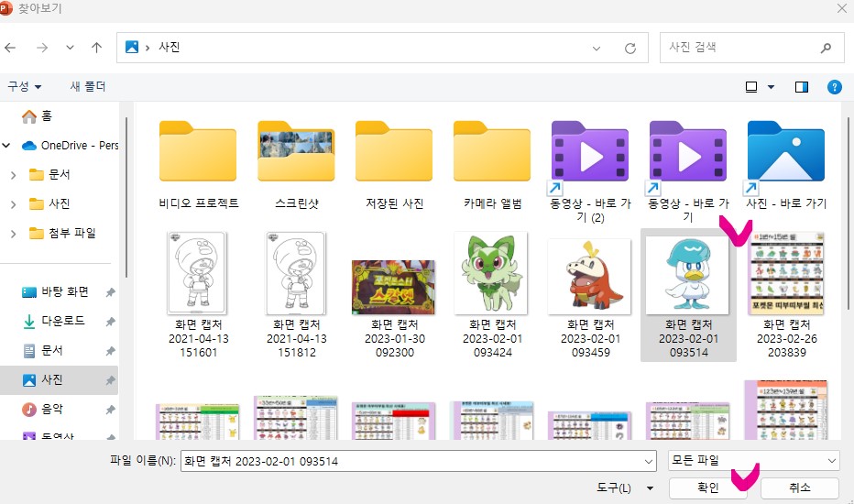Click pin icon next to 음악
854x504 pixels.
coord(110,410)
